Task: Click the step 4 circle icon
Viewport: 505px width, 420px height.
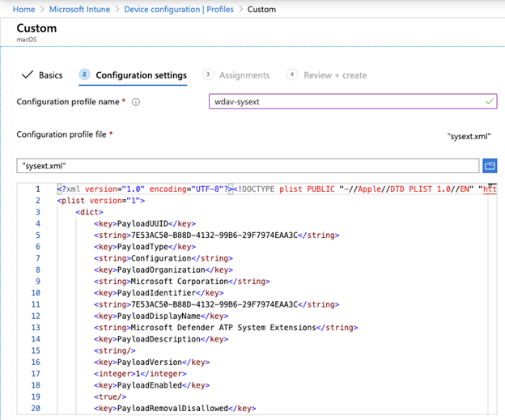Action: coord(292,74)
